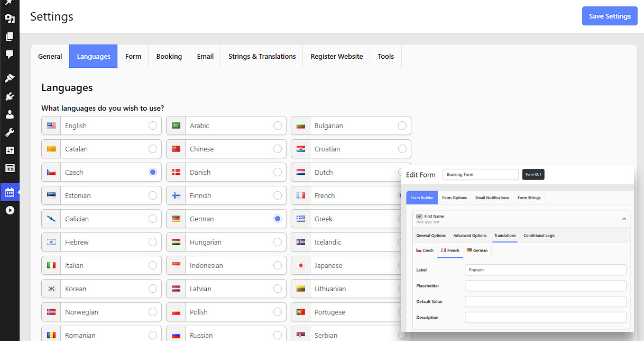The image size is (644, 341).
Task: Select the Czech translation tab
Action: tap(425, 250)
